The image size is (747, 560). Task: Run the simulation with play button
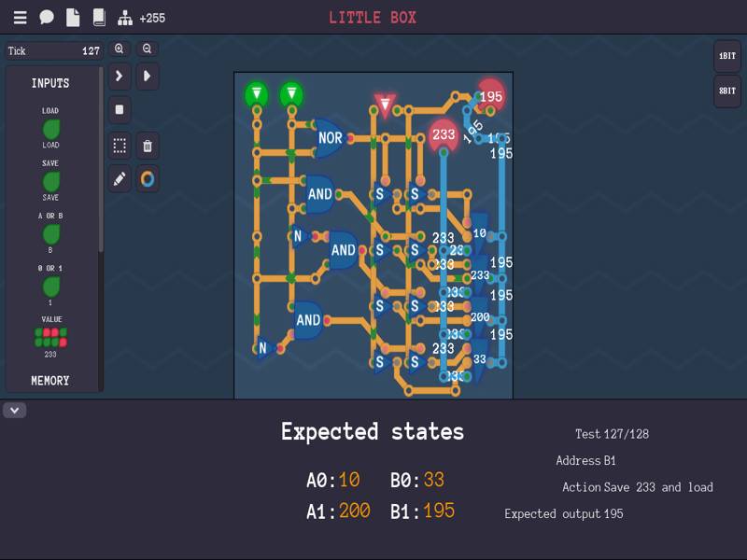(x=148, y=77)
